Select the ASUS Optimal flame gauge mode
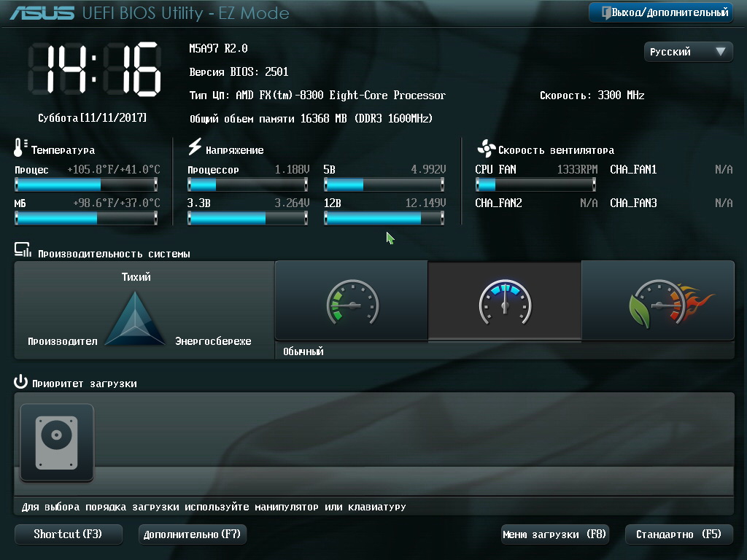747x560 pixels. coord(659,300)
